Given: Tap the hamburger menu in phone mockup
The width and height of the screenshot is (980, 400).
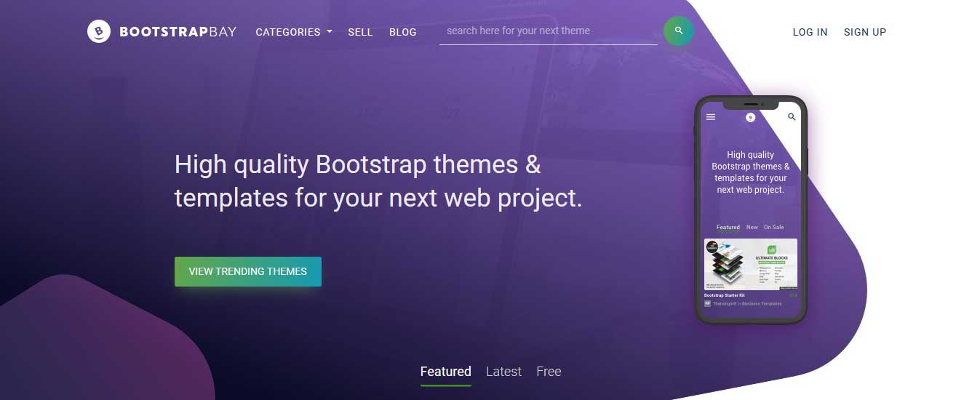Looking at the screenshot, I should (x=711, y=117).
